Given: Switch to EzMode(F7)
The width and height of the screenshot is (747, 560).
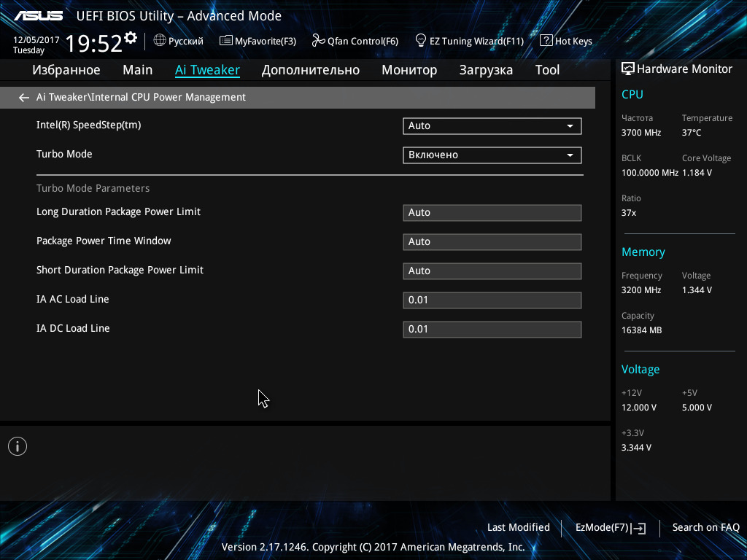Looking at the screenshot, I should tap(611, 528).
